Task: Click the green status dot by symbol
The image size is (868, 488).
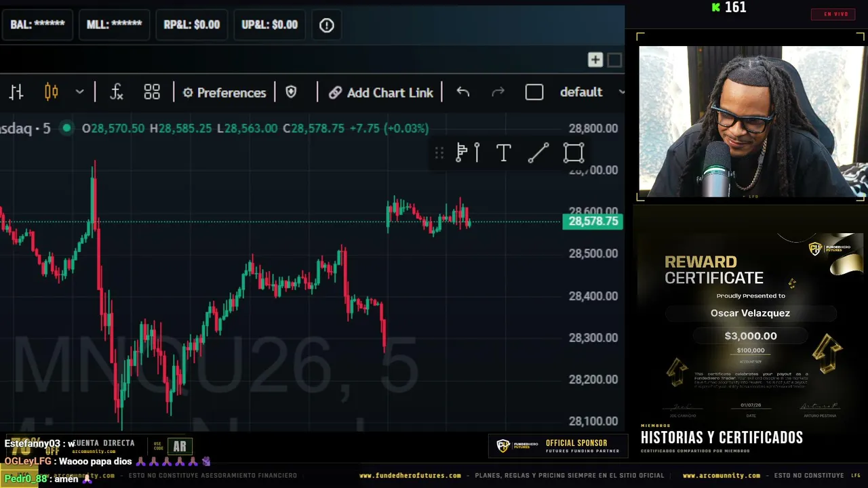Action: pos(66,128)
